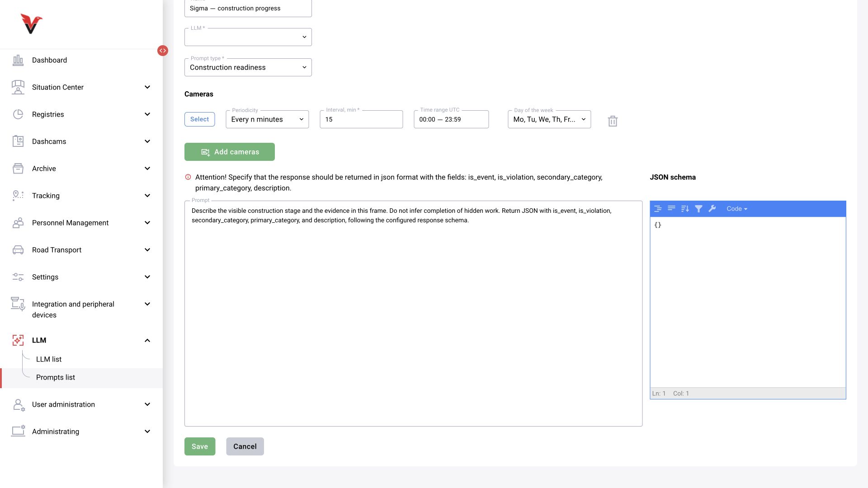Viewport: 868px width, 488px height.
Task: Click the Tracking map-pin icon
Action: pyautogui.click(x=18, y=196)
